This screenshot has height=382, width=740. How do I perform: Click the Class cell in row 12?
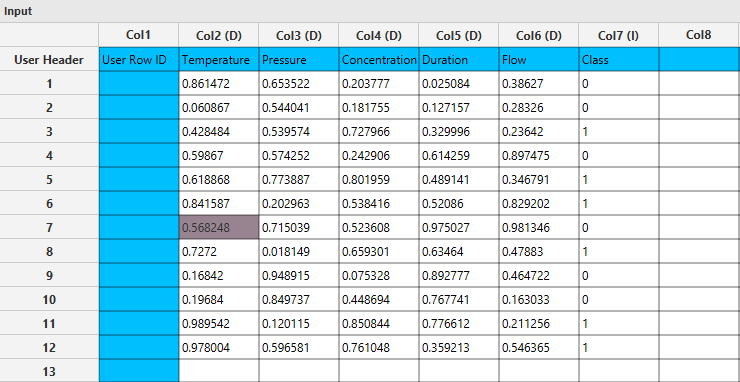[619, 348]
